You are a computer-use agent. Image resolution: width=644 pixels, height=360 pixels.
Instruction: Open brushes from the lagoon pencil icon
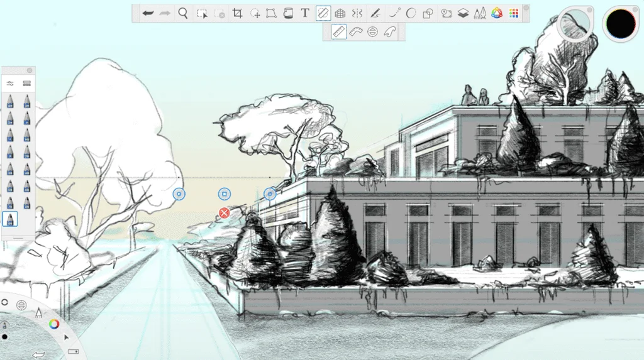tap(38, 313)
